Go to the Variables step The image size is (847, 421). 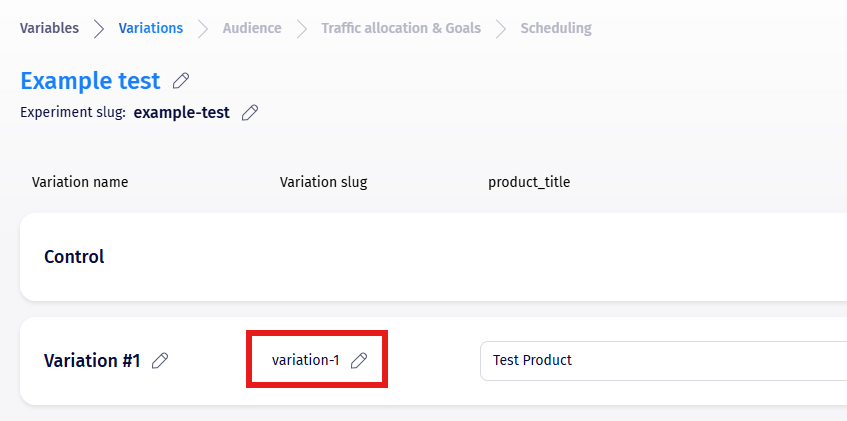click(49, 28)
